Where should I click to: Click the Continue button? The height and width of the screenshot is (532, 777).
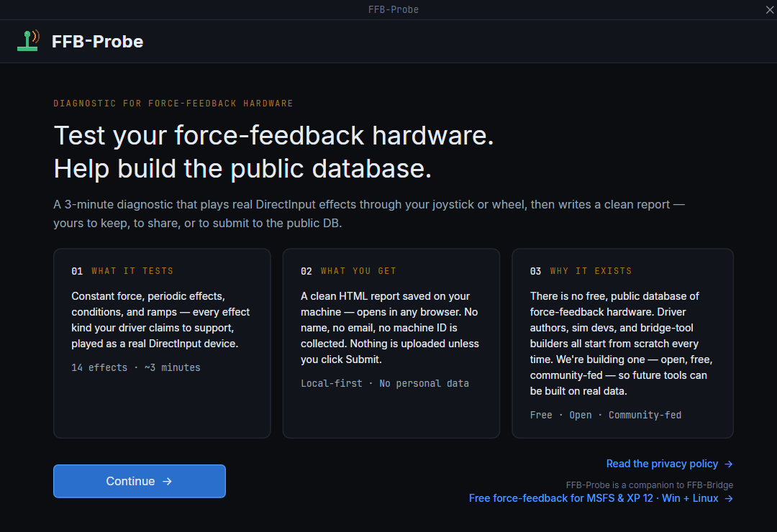pyautogui.click(x=140, y=481)
